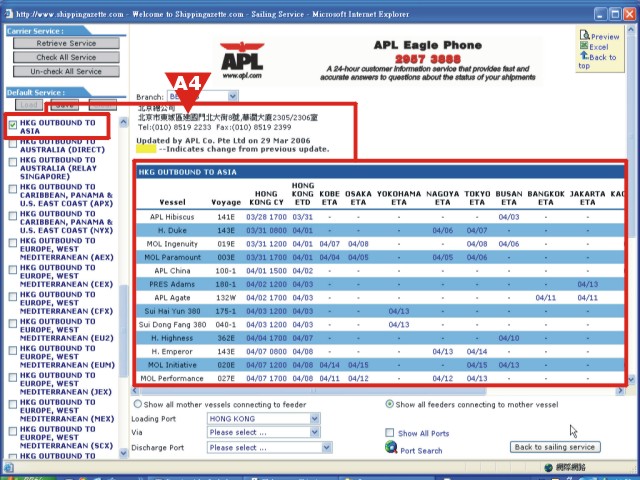Viewport: 640px width, 480px height.
Task: Click the internet zone globe in the status bar
Action: tap(549, 467)
